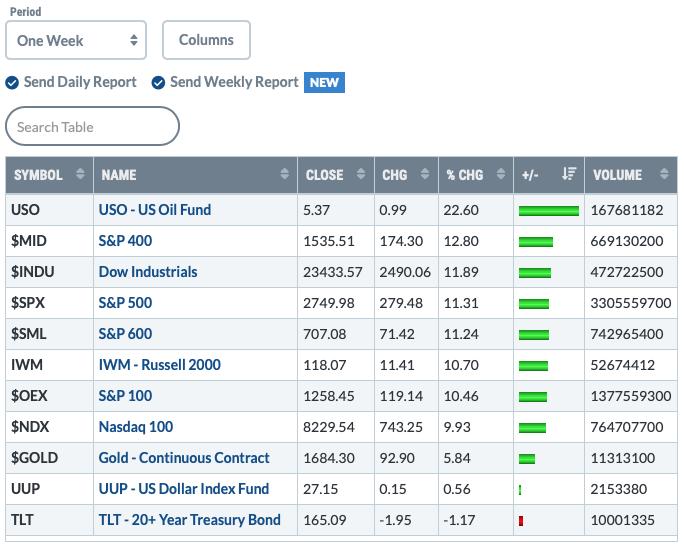This screenshot has width=684, height=547.
Task: Open the USO - US Oil Fund link
Action: (x=155, y=210)
